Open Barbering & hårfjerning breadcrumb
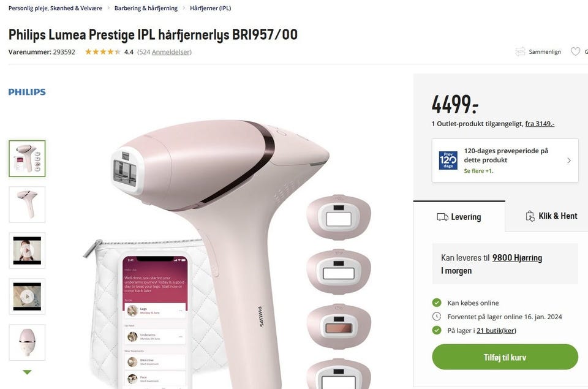The width and height of the screenshot is (588, 389). (146, 8)
